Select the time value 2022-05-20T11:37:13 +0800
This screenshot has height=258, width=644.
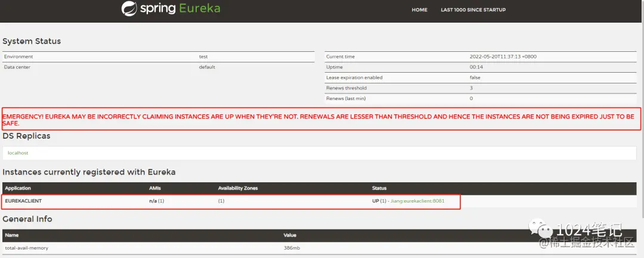503,57
